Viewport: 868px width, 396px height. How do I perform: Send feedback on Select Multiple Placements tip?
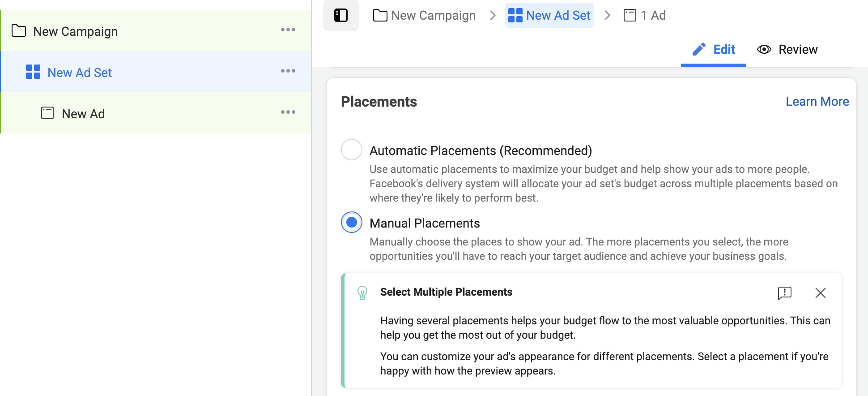(x=785, y=293)
